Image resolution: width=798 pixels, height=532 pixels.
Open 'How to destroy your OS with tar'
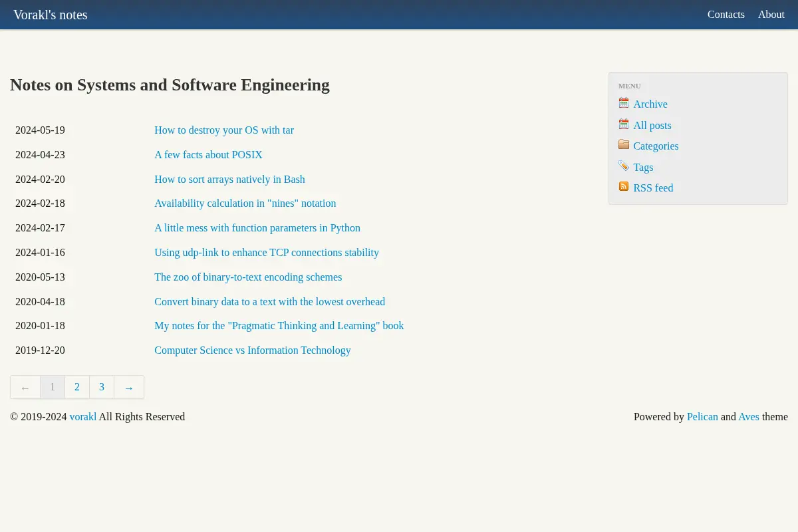pyautogui.click(x=224, y=130)
